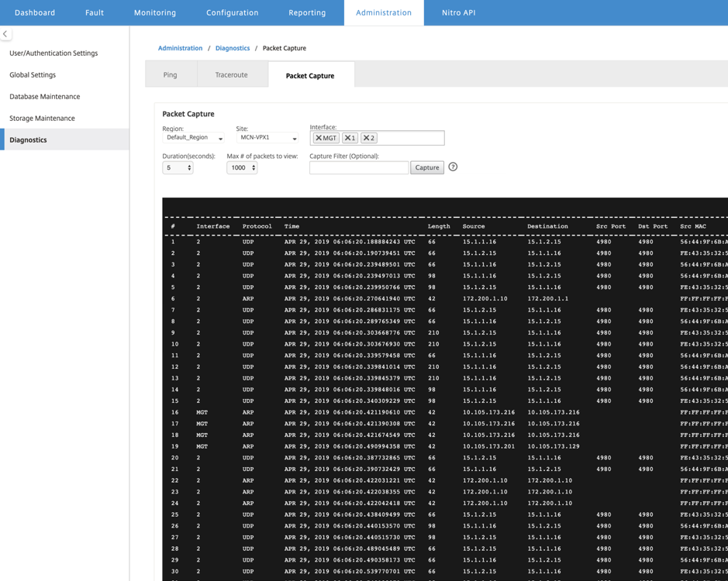Collapse the left sidebar with the chevron
The image size is (728, 581).
(x=5, y=34)
